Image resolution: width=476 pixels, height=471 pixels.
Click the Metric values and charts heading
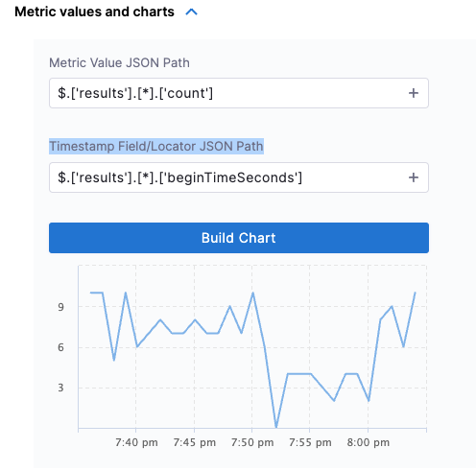point(94,12)
